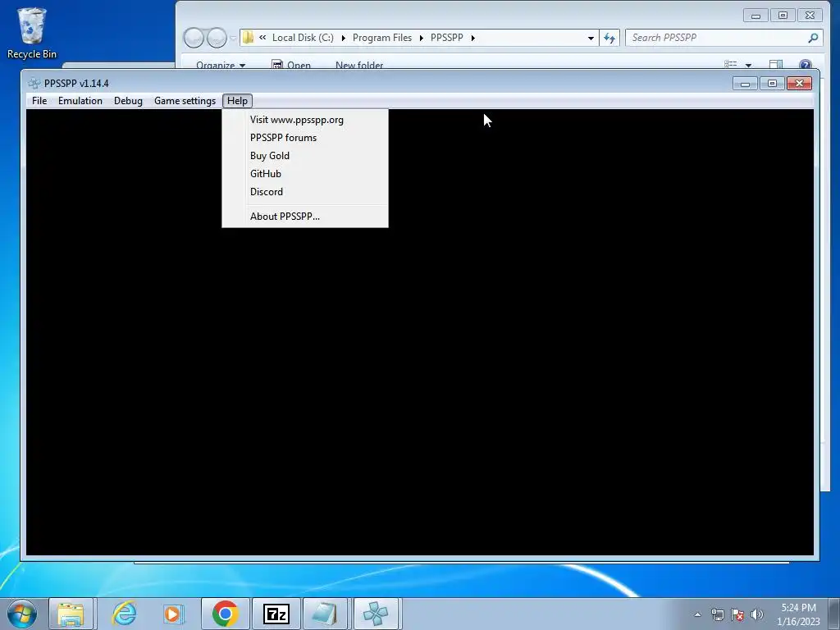This screenshot has height=630, width=840.
Task: Click PPSSPP breadcrumb in Explorer address bar
Action: tap(447, 38)
